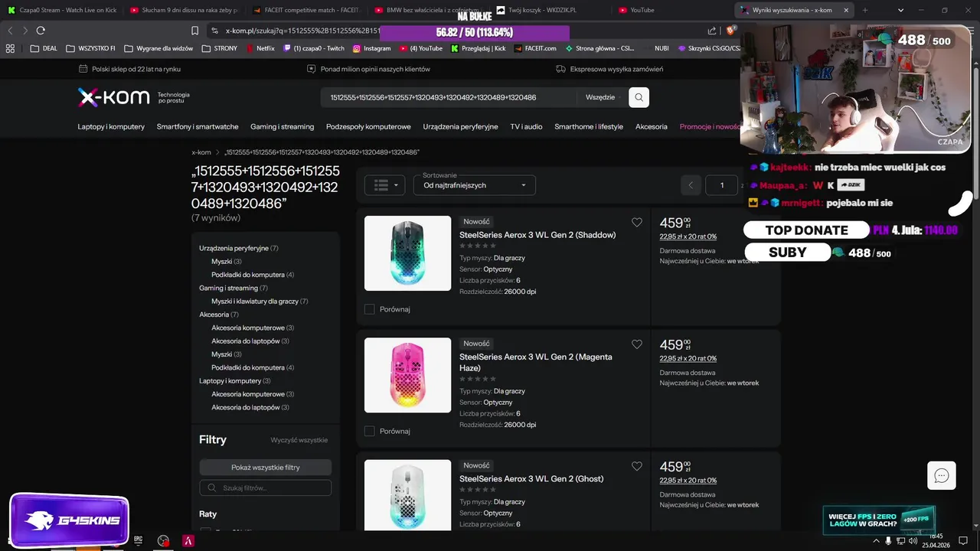Check Porównaj for Aerox 3 Shaddow
The height and width of the screenshot is (551, 980).
[370, 309]
